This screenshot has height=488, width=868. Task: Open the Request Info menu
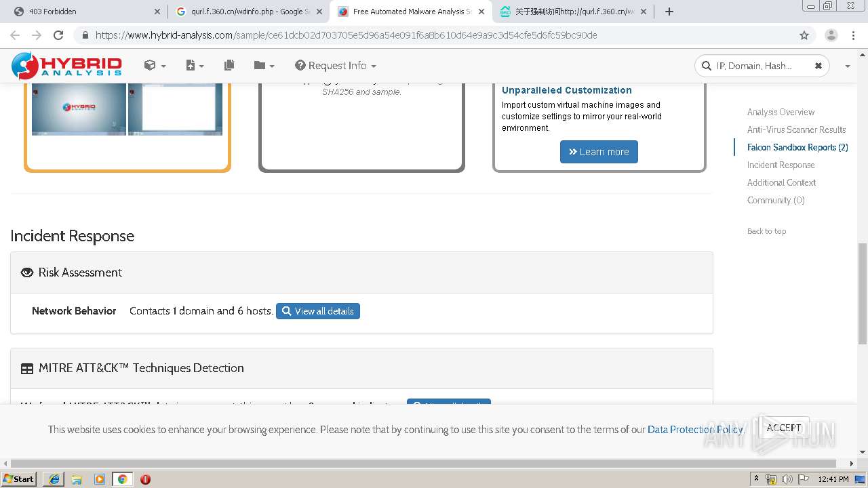click(x=335, y=65)
